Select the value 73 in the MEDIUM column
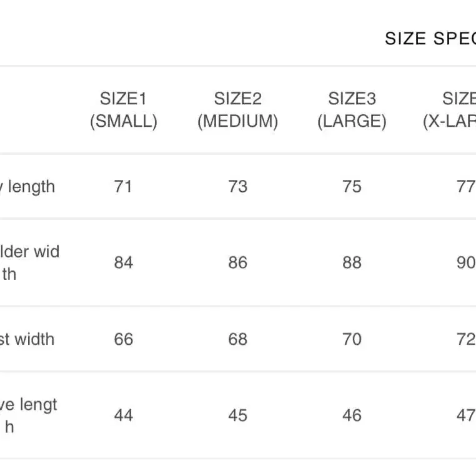The width and height of the screenshot is (476, 476). click(237, 187)
